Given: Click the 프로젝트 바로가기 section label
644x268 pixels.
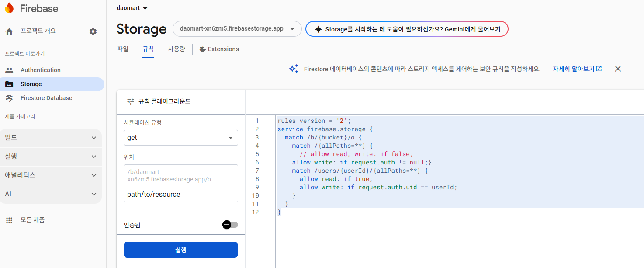Looking at the screenshot, I should (x=25, y=53).
